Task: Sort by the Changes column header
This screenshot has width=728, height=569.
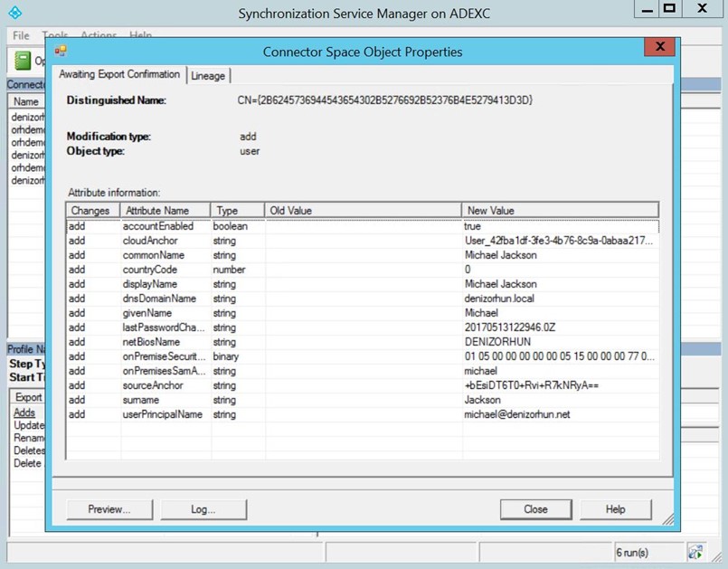Action: (x=93, y=211)
